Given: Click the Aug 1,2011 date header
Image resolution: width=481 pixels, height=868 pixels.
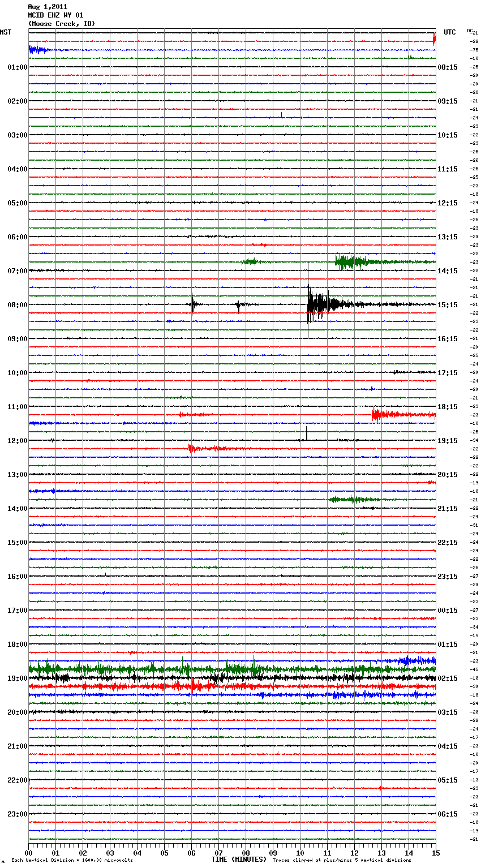Looking at the screenshot, I should pos(48,7).
